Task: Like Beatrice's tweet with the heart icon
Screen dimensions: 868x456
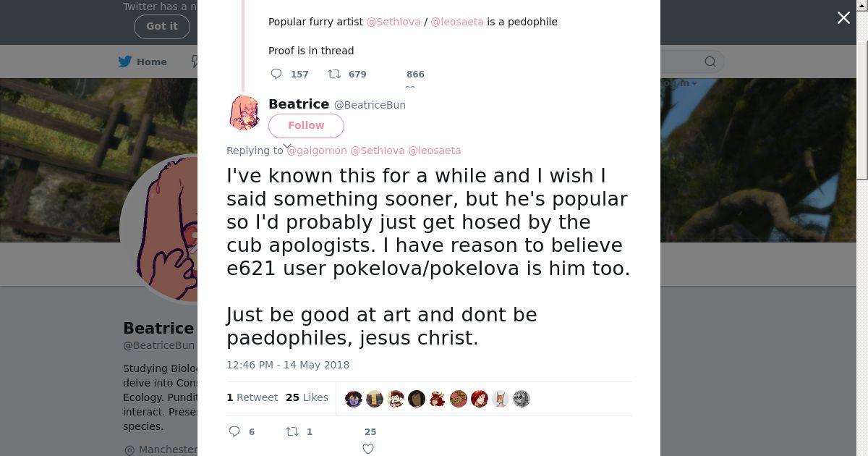Action: (368, 449)
